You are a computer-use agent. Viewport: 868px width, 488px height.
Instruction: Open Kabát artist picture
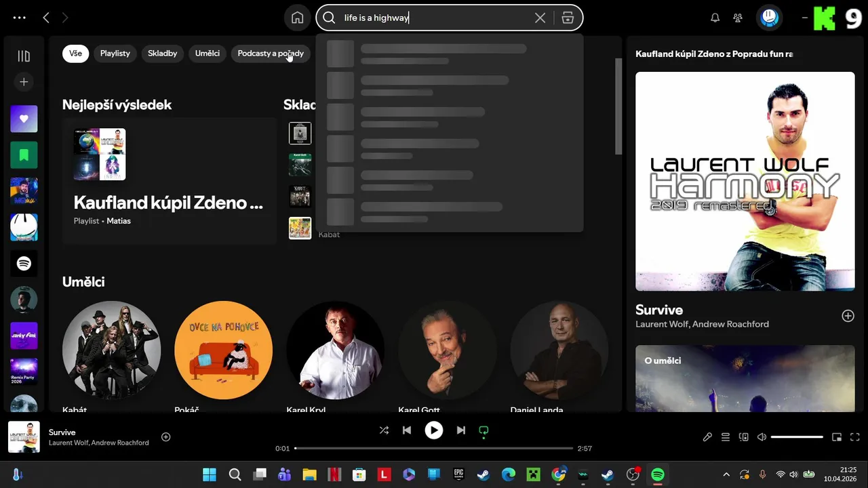click(x=111, y=350)
